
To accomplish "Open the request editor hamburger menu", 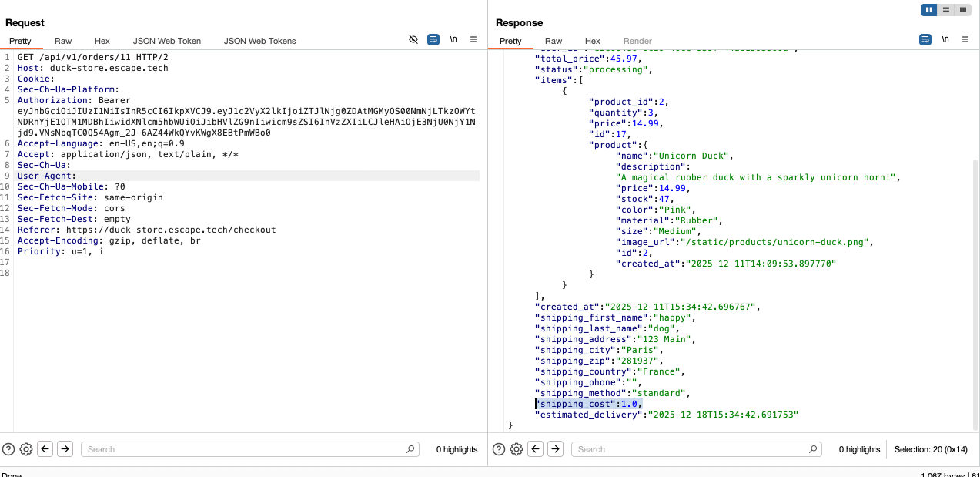I will coord(473,39).
